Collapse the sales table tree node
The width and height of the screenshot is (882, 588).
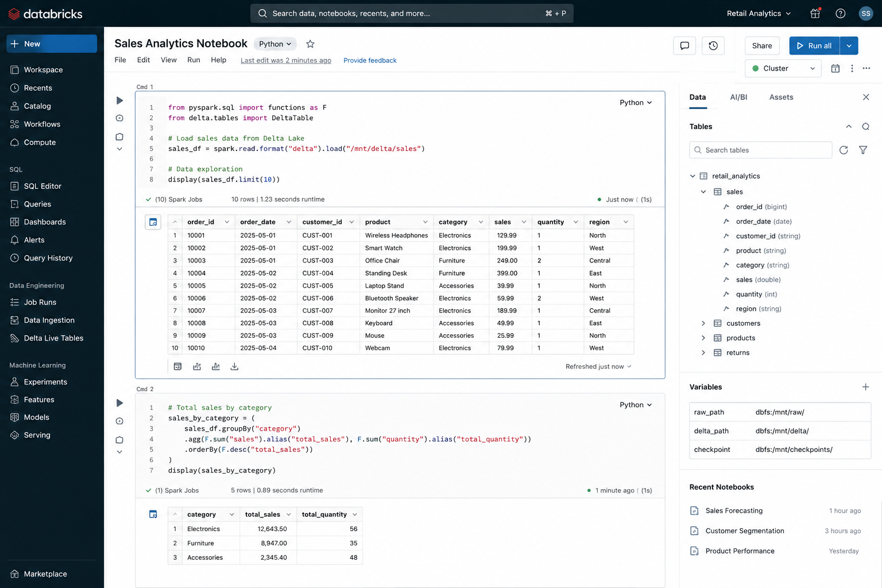click(703, 192)
